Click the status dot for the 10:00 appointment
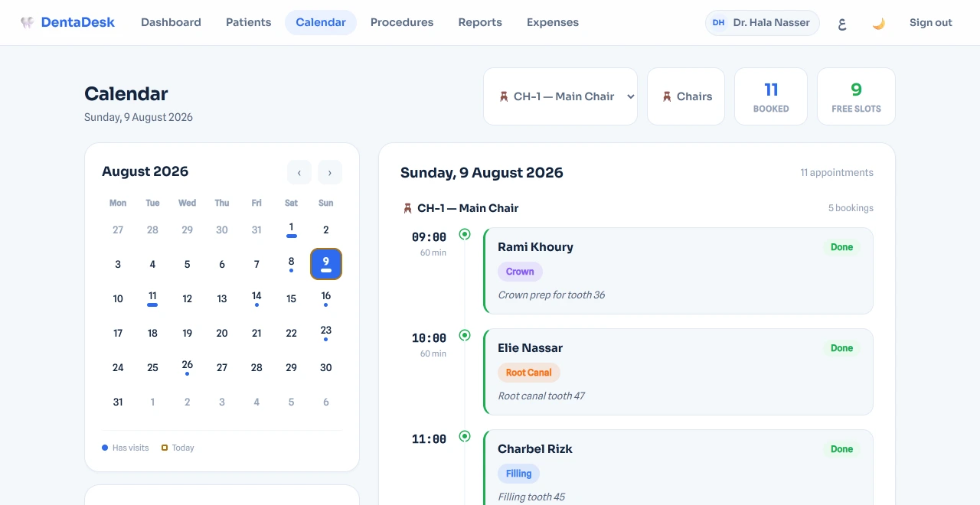The height and width of the screenshot is (505, 980). [465, 335]
